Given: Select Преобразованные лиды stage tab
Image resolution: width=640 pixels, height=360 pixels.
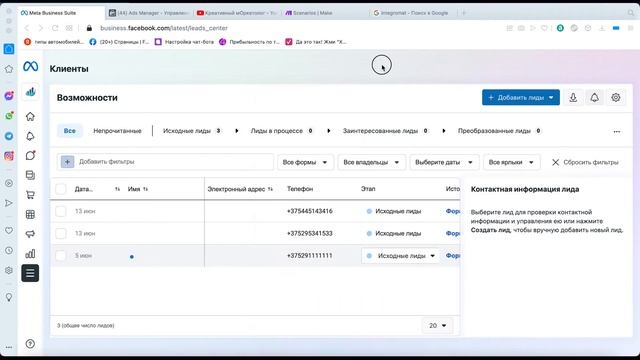Looking at the screenshot, I should coord(499,131).
